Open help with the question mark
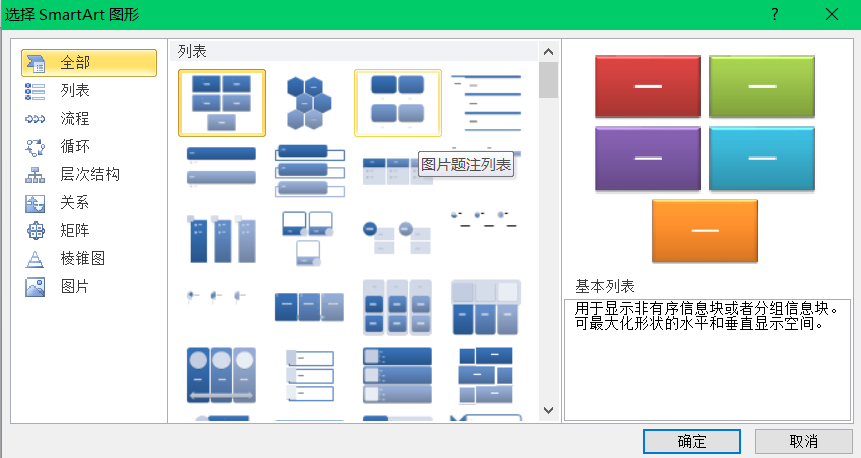 click(x=775, y=14)
